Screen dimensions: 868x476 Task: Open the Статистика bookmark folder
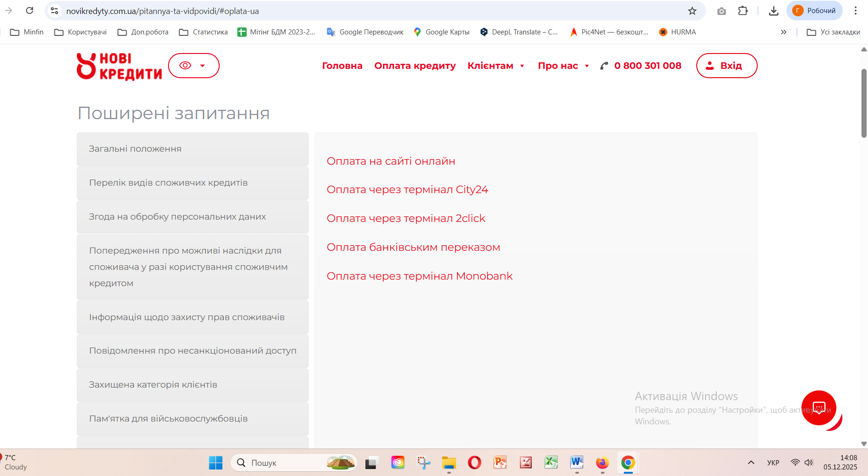click(x=203, y=32)
